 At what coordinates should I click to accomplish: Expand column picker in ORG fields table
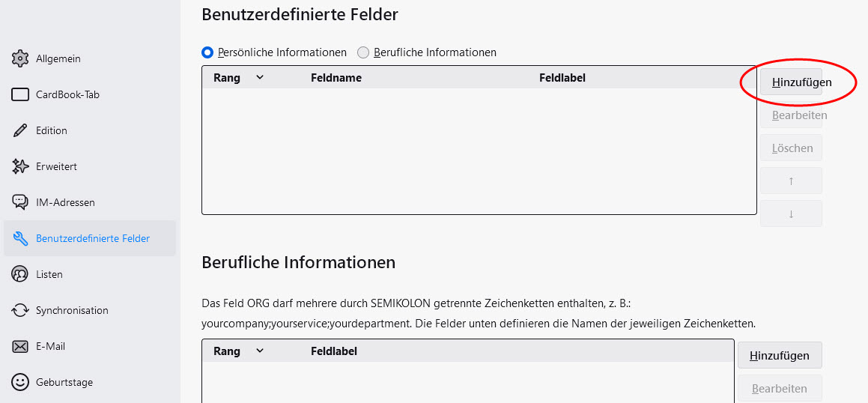coord(260,351)
